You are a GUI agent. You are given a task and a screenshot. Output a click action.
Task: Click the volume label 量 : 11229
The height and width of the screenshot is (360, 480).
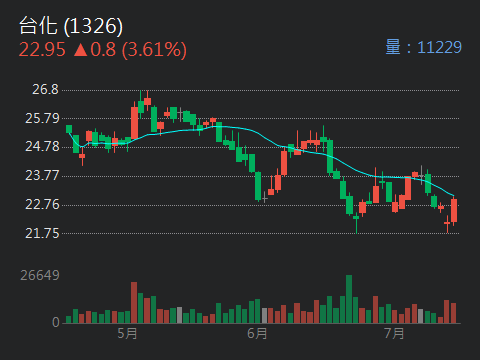423,47
